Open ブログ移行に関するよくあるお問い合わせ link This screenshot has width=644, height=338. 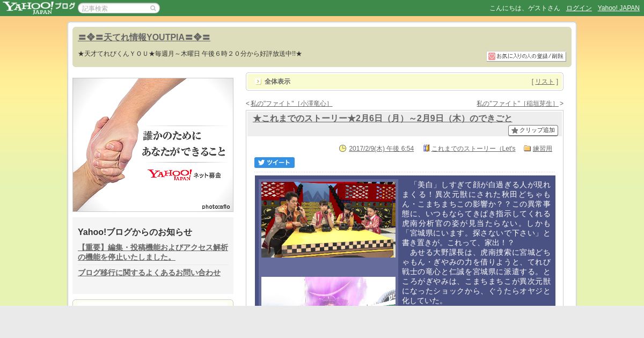click(149, 273)
